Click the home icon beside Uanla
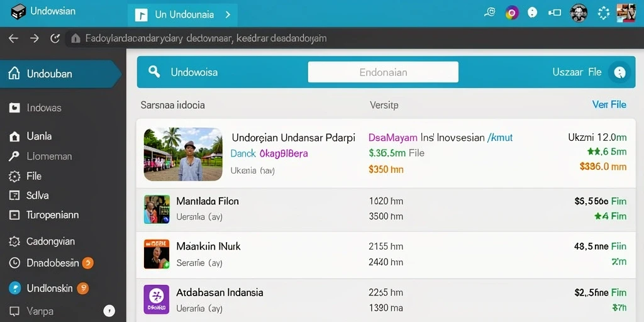This screenshot has width=644, height=322. pyautogui.click(x=14, y=136)
